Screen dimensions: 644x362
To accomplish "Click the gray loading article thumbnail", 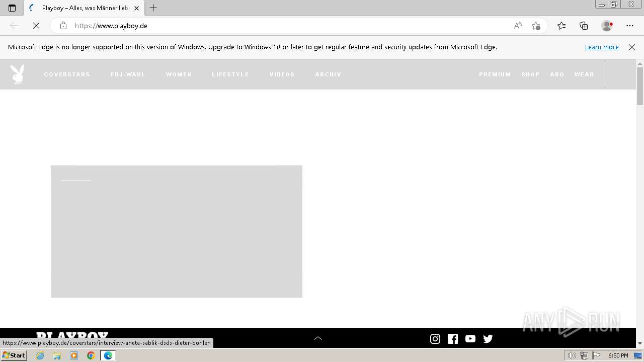I will click(177, 231).
